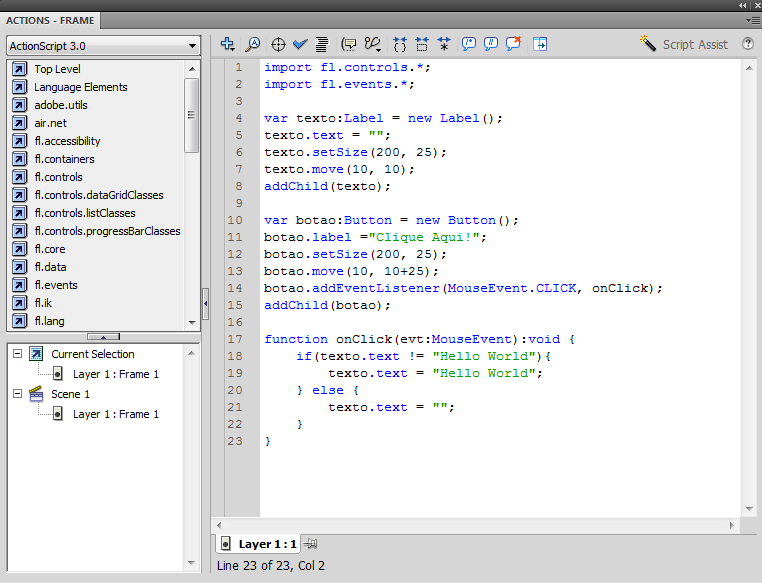Click the Remove Comment icon
The width and height of the screenshot is (762, 583).
pyautogui.click(x=513, y=44)
